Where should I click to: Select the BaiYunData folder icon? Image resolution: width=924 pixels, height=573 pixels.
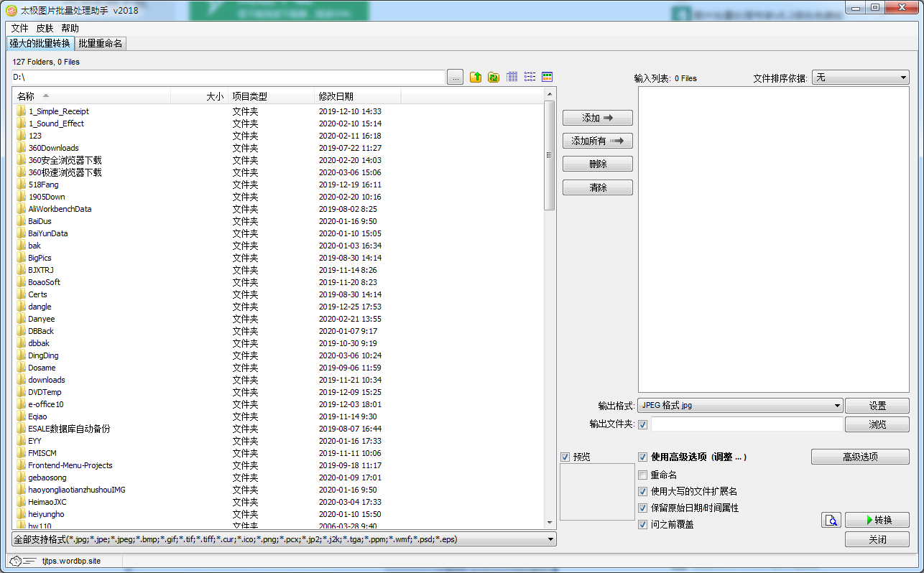pyautogui.click(x=22, y=233)
